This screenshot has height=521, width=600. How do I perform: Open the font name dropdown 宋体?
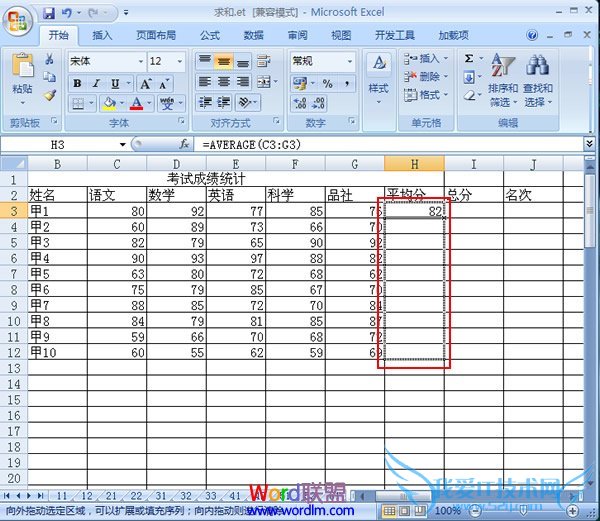coord(141,61)
